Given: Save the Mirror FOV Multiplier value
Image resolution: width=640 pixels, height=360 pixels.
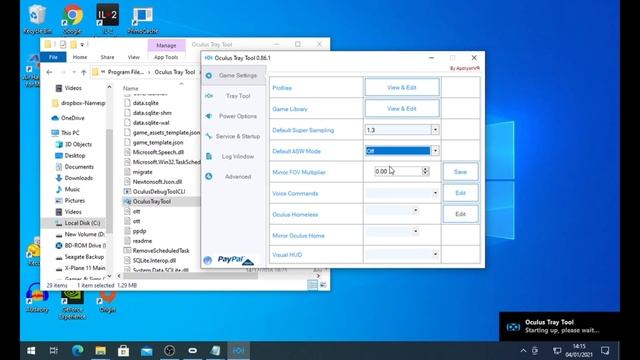Looking at the screenshot, I should click(x=460, y=172).
